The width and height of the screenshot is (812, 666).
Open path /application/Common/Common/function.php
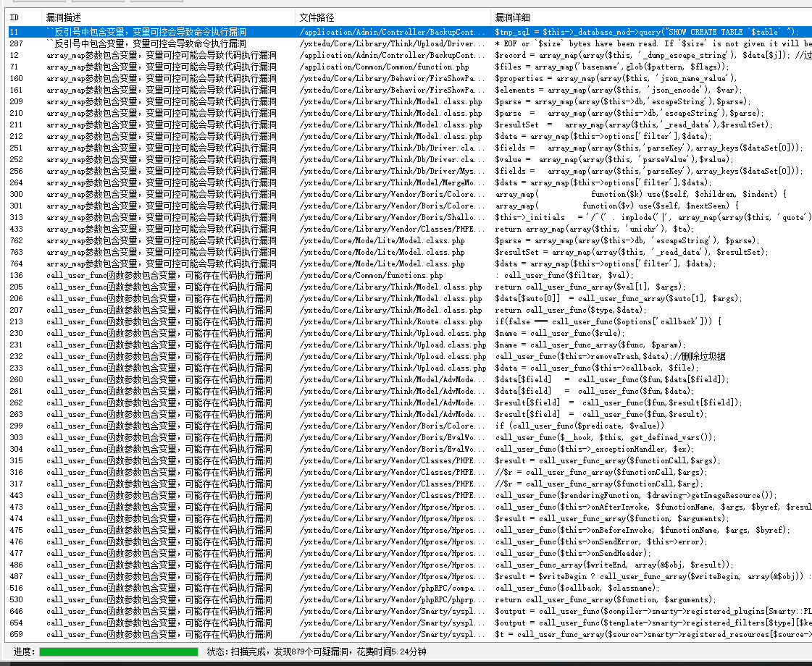pos(384,67)
